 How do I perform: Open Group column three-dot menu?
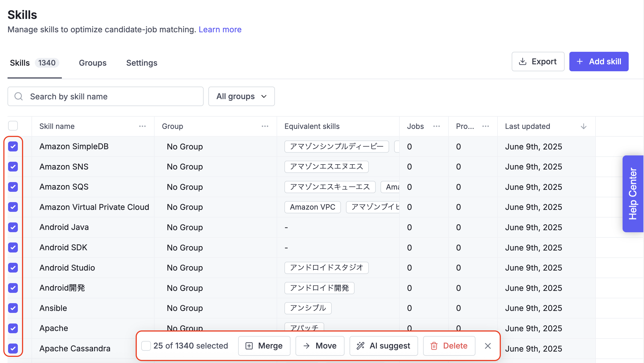pos(265,126)
